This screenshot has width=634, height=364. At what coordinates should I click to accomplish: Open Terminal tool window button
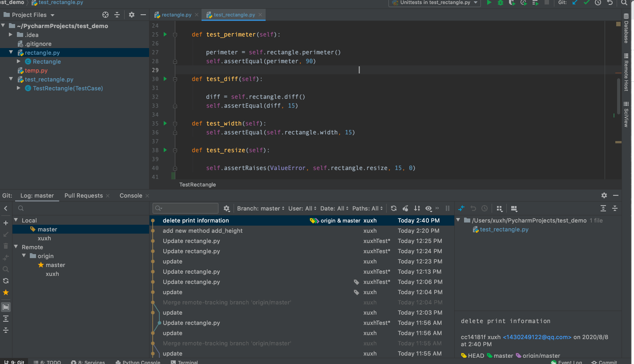click(x=184, y=362)
